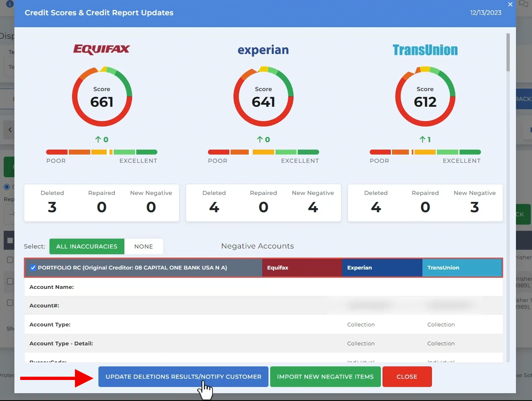The width and height of the screenshot is (532, 401).
Task: Click the Account# row label
Action: point(44,305)
